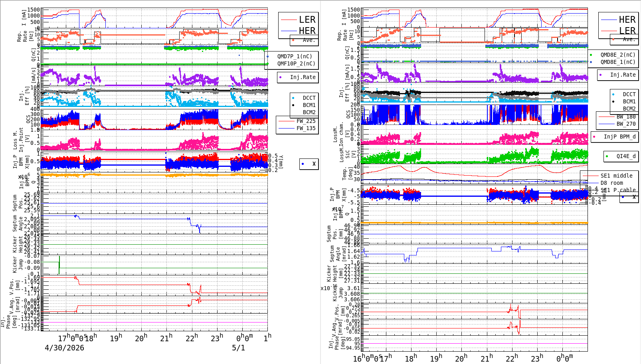Click the Temp. [deg] axis title
Viewport: 641px width, 364px height.
coord(348,174)
